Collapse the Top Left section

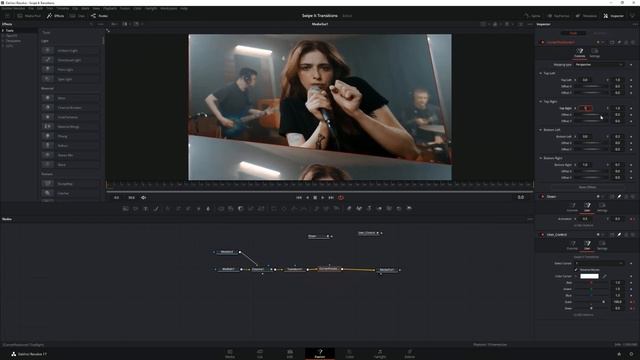(541, 73)
